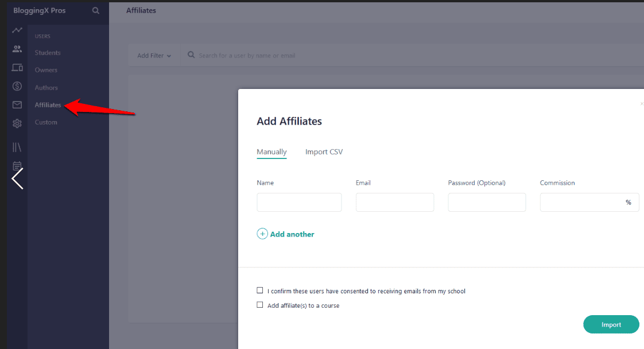Open the Add Filter dropdown
644x349 pixels.
pos(153,55)
